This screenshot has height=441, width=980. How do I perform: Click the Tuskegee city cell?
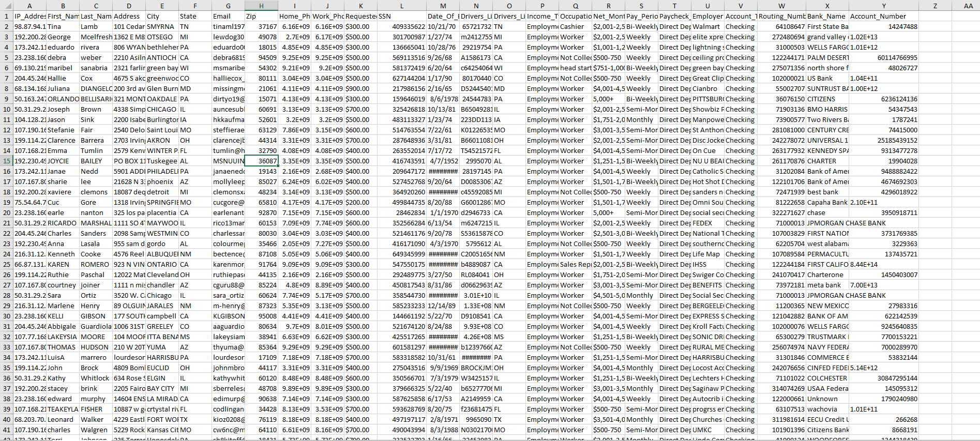(162, 161)
